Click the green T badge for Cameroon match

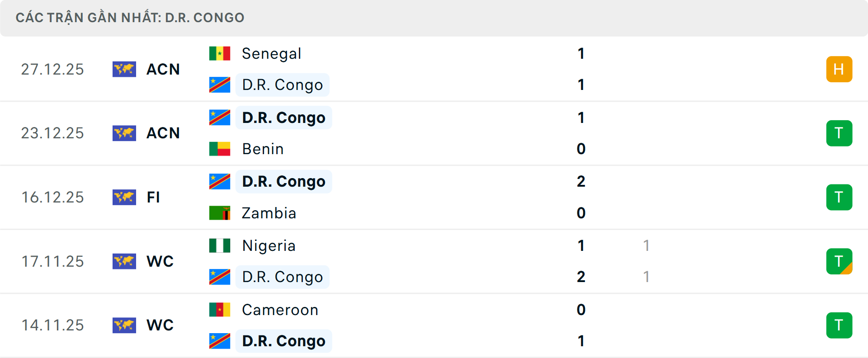point(840,325)
